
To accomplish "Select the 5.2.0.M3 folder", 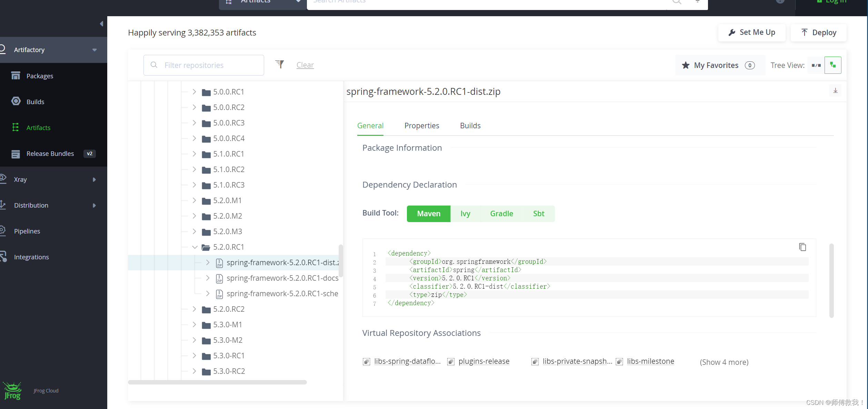I will 228,231.
